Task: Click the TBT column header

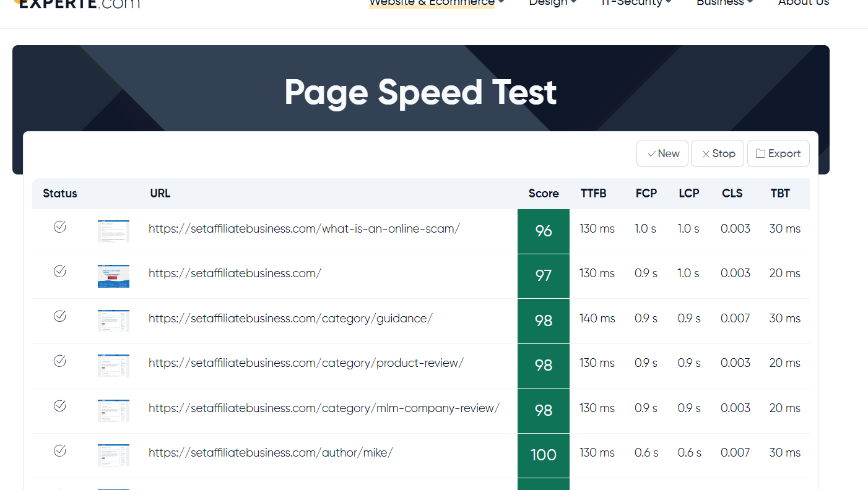Action: tap(780, 194)
